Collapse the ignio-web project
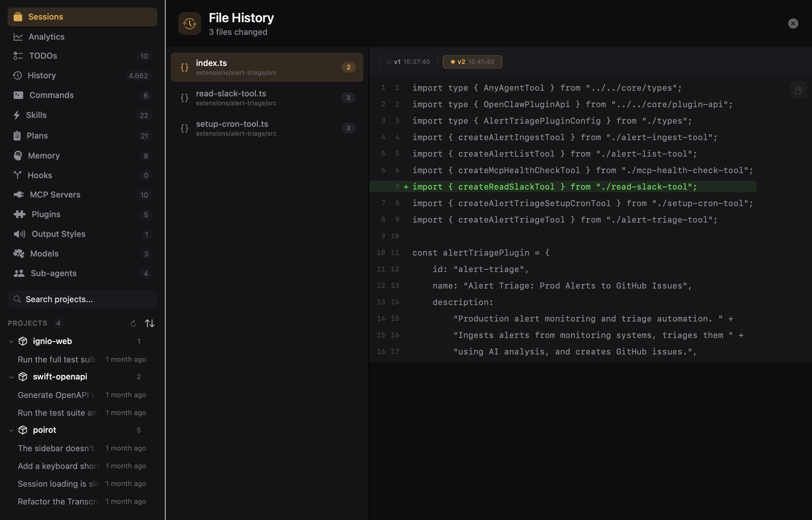812x520 pixels. point(11,341)
